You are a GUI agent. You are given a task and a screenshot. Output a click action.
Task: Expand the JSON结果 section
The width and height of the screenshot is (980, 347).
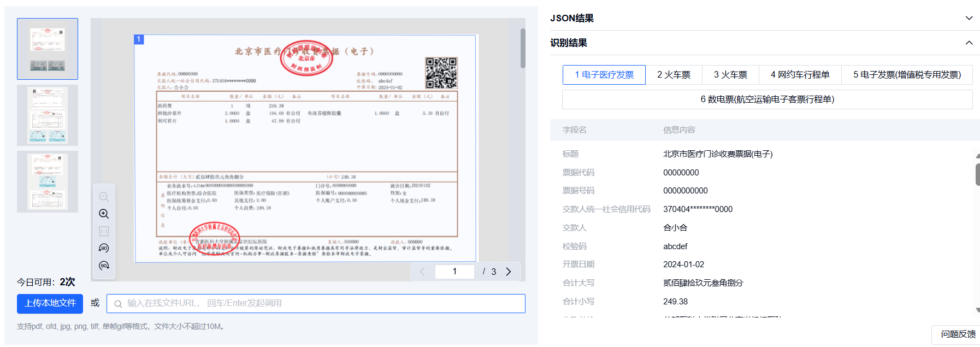pyautogui.click(x=969, y=18)
